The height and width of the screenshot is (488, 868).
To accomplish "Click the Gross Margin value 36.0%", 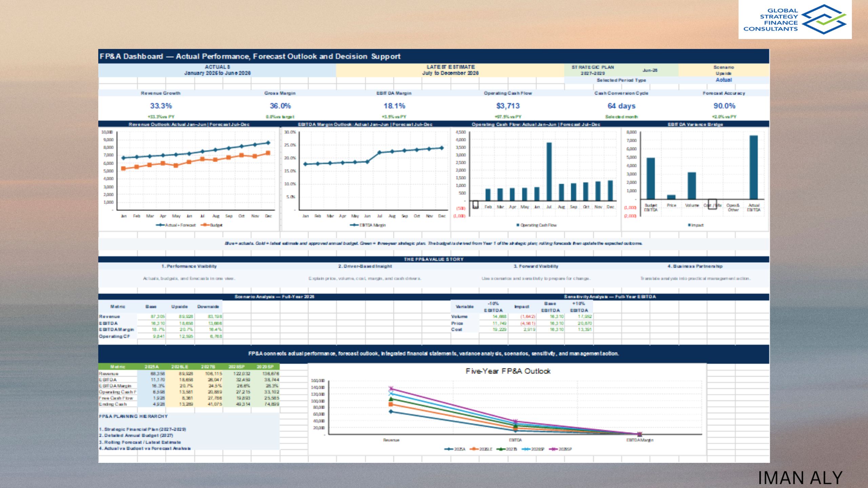I will pos(280,106).
